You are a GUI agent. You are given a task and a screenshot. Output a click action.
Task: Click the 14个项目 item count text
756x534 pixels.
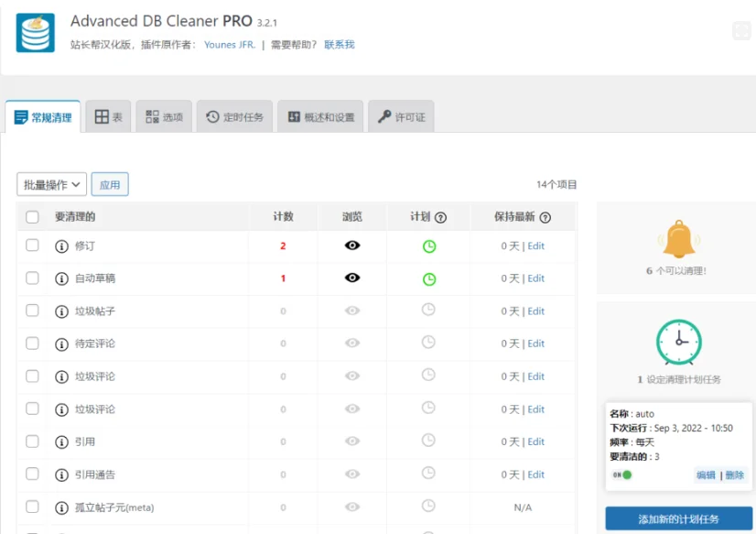pyautogui.click(x=556, y=185)
